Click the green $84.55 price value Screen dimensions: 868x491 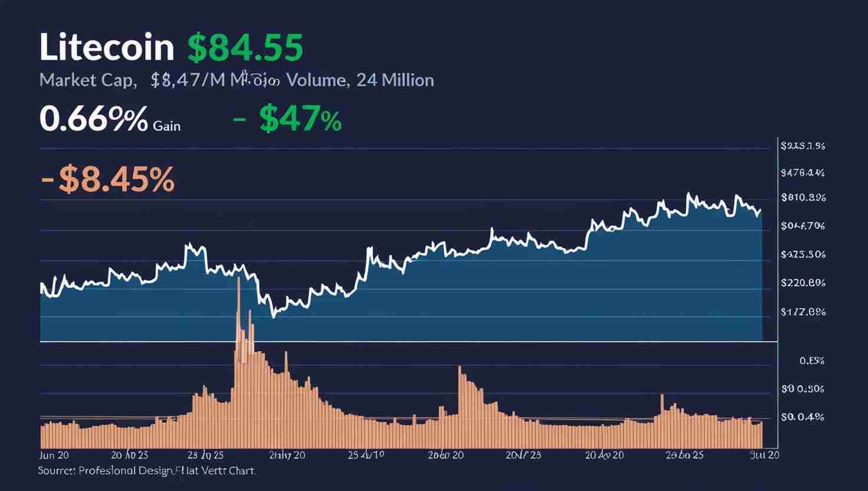245,47
